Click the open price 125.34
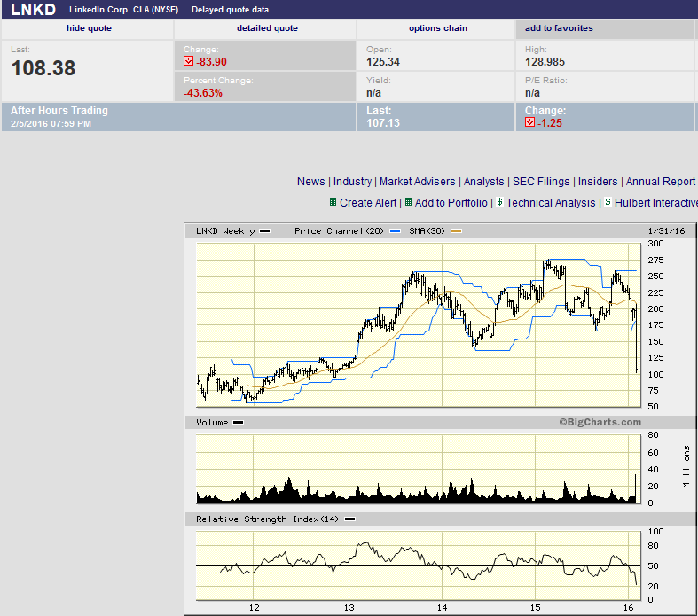This screenshot has height=616, width=698. [x=383, y=61]
